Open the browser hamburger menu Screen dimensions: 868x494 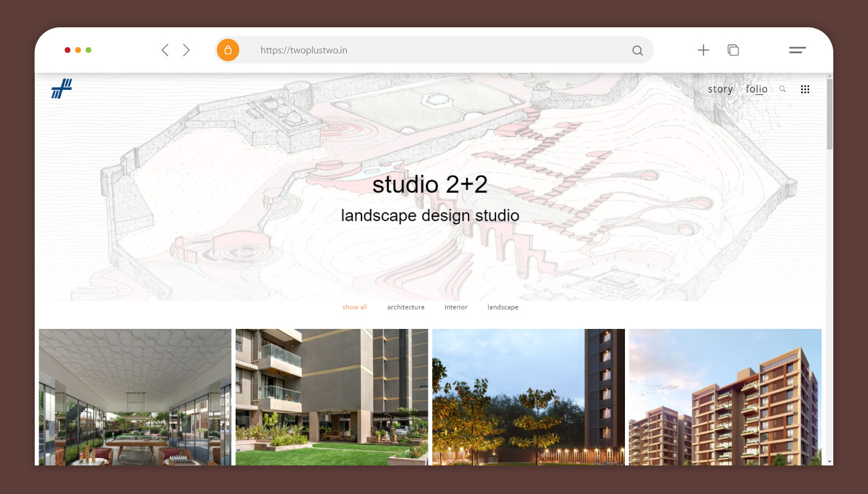(x=797, y=50)
